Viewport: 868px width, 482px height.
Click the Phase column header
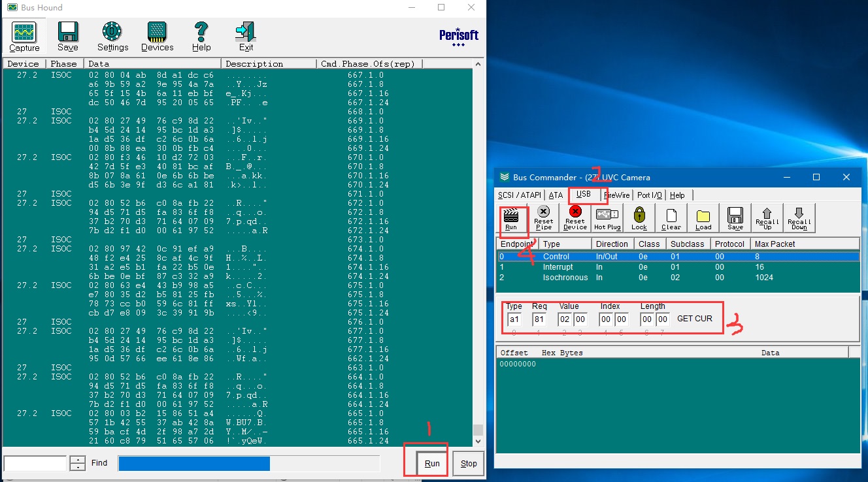(66, 64)
